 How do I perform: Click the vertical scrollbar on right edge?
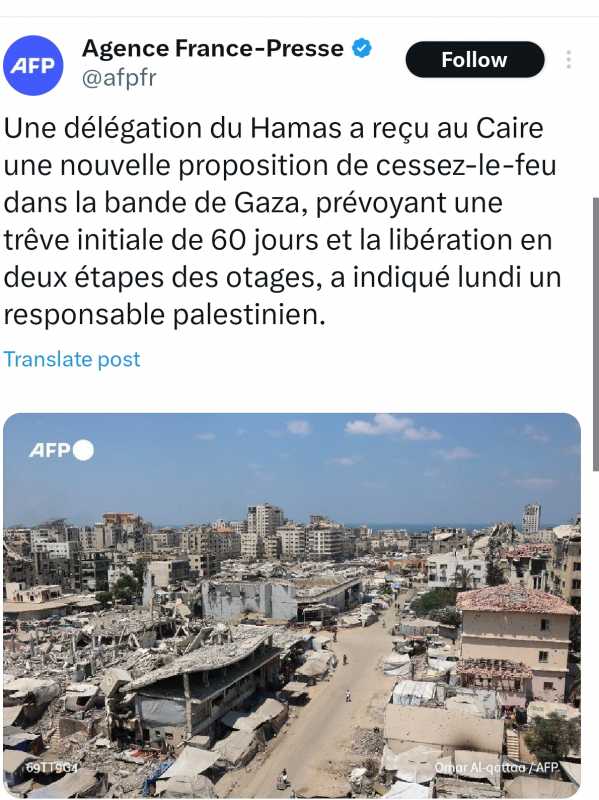pos(595,334)
